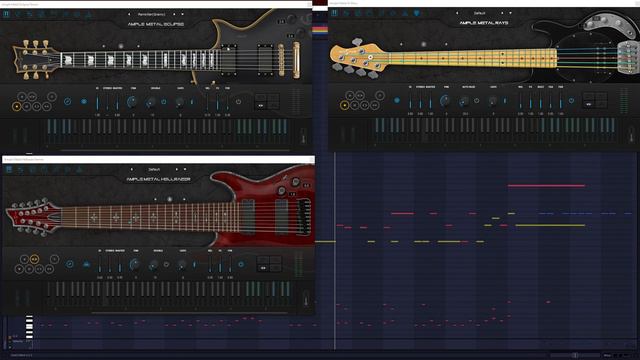640x360 pixels.
Task: Open the Main tab in the Eclipse window
Action: 6,14
